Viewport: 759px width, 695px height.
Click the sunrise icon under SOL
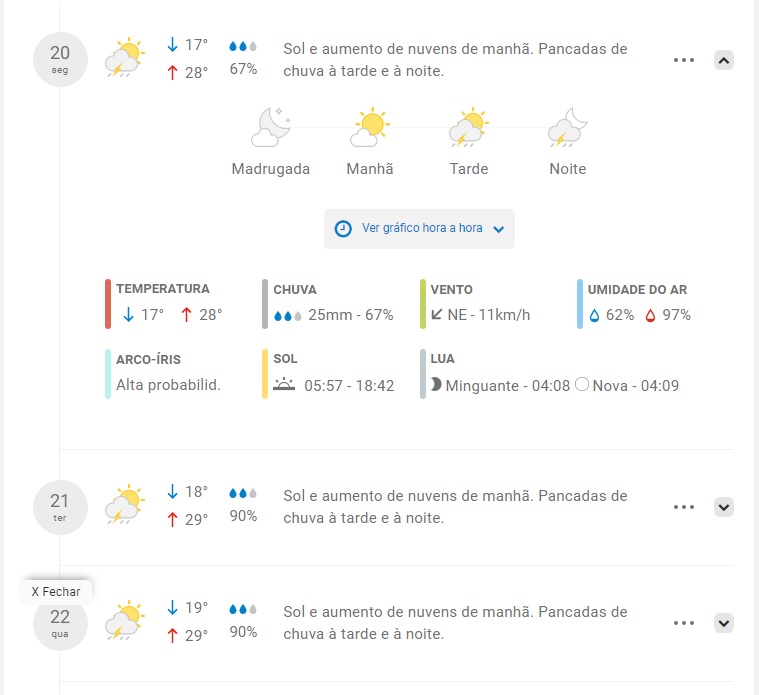click(x=284, y=384)
